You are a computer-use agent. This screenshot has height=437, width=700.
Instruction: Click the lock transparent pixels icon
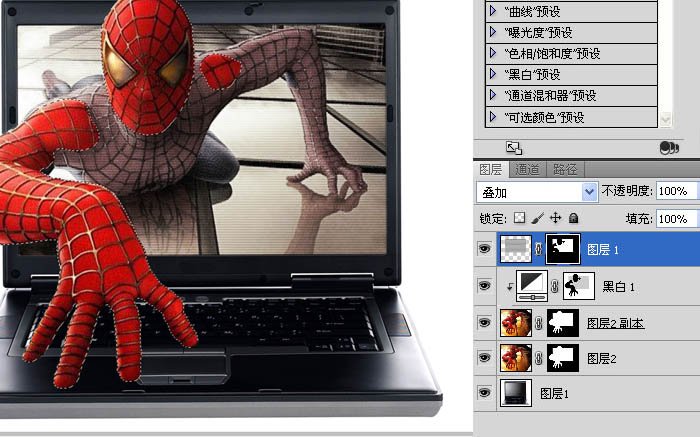pos(519,218)
